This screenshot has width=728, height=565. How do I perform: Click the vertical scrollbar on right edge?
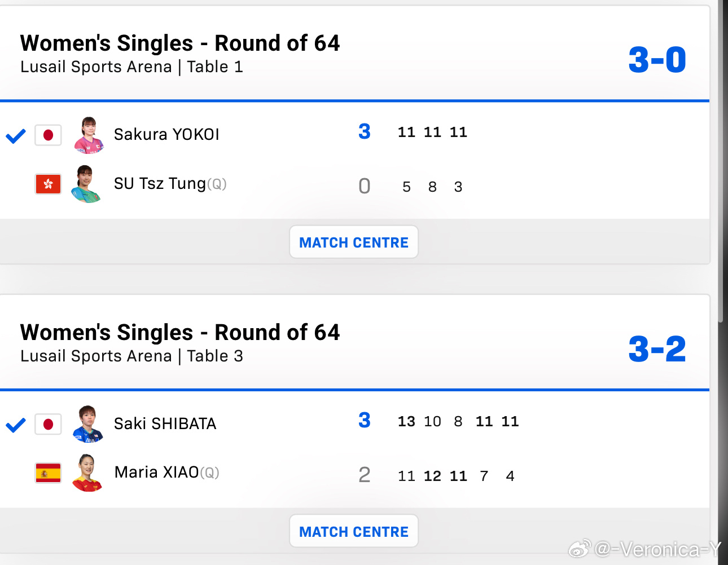pos(721,169)
